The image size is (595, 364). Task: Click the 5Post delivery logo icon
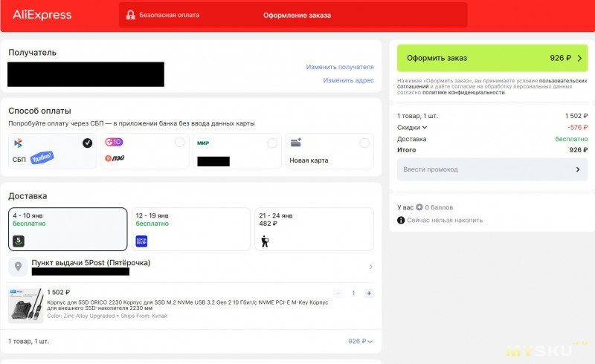(19, 241)
